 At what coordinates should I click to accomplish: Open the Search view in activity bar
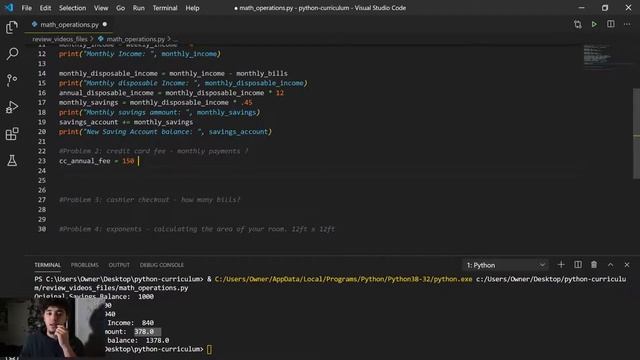click(x=12, y=54)
